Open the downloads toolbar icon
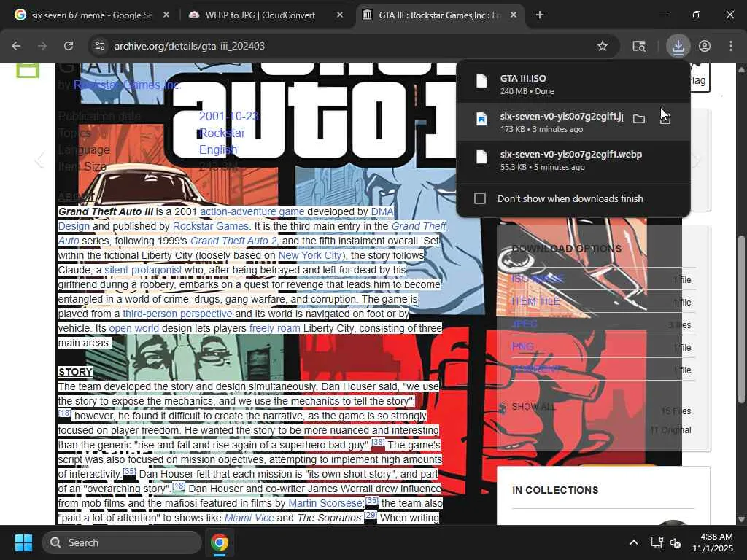The image size is (747, 560). click(678, 46)
